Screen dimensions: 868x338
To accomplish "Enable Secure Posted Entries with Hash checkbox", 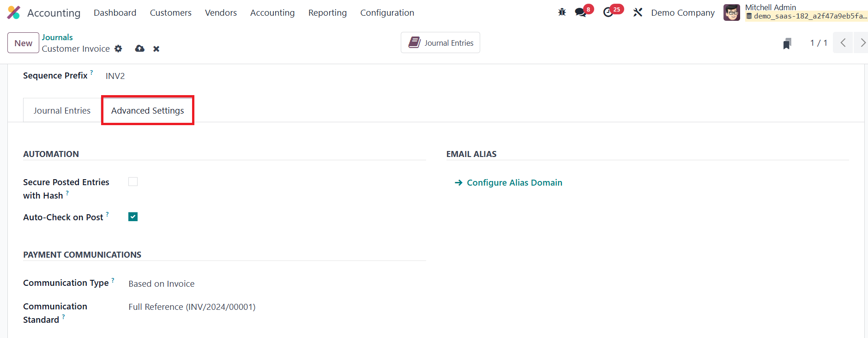I will pos(133,182).
